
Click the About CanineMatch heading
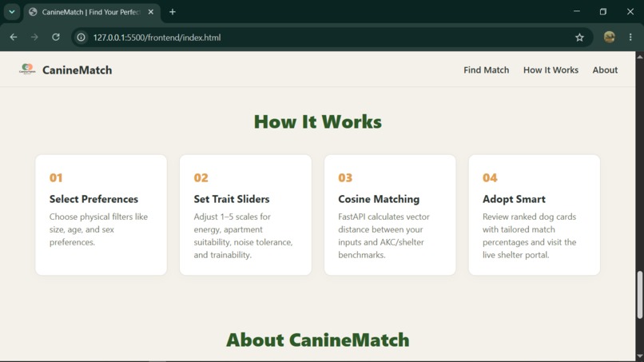[318, 340]
